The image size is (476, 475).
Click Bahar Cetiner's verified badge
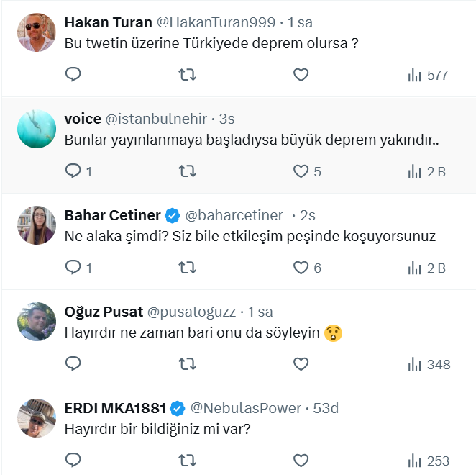tap(173, 215)
